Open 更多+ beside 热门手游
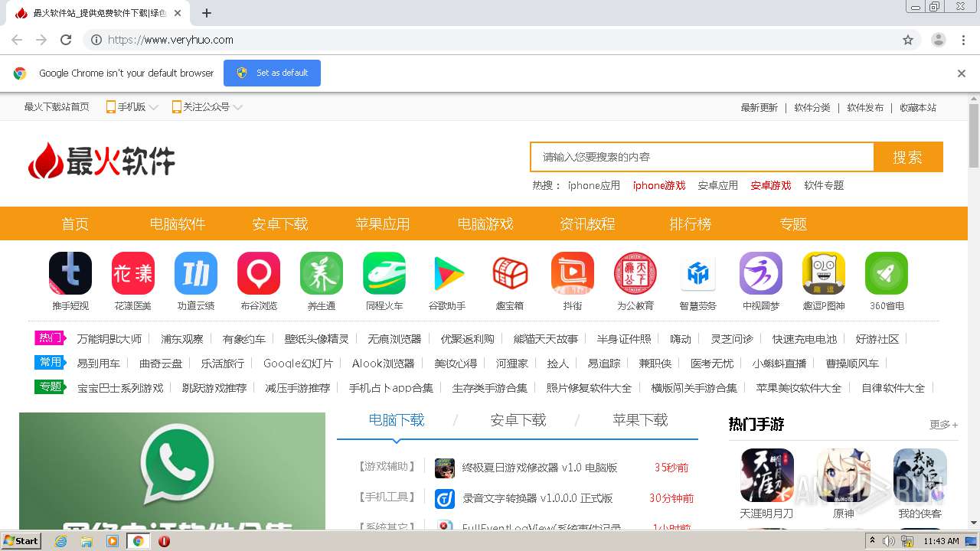The image size is (980, 551). point(943,425)
